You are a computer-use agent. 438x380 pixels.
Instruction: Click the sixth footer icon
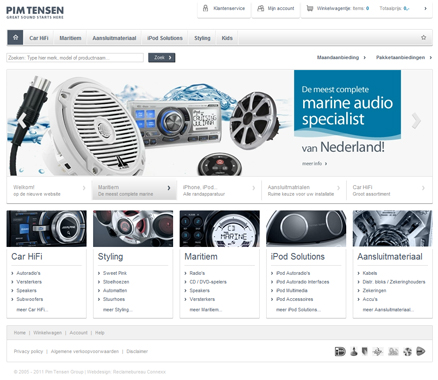click(407, 351)
